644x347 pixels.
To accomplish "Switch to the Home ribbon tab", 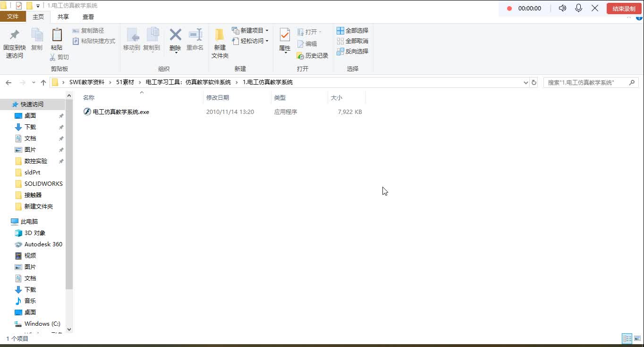I will pos(38,17).
